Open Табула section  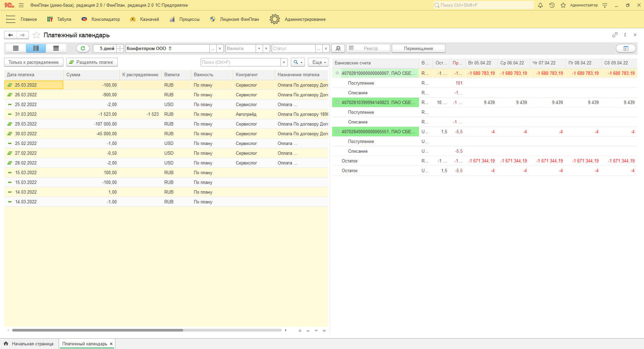[x=59, y=19]
